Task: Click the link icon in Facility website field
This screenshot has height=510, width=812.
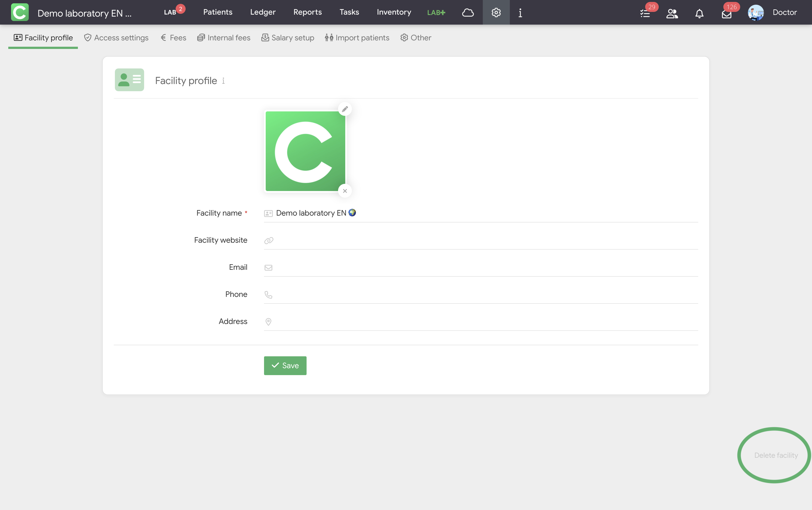Action: (268, 240)
